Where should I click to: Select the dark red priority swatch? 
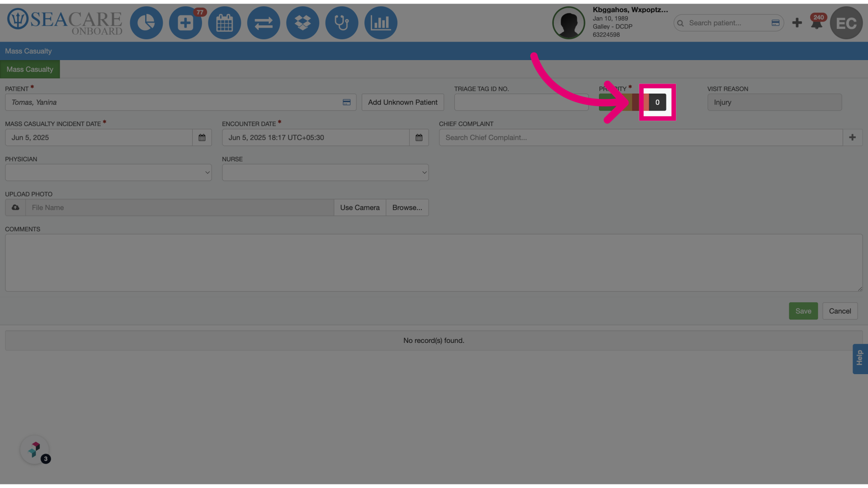tap(636, 102)
